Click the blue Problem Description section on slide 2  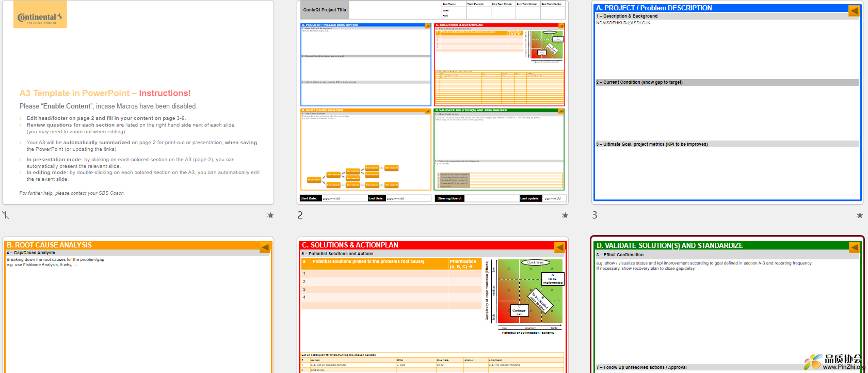(x=366, y=65)
